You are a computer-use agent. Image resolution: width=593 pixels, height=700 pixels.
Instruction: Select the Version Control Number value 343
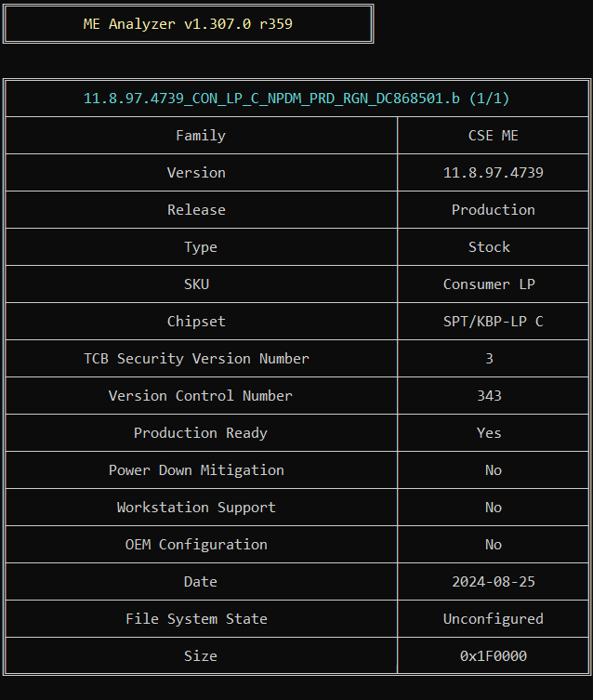point(490,396)
